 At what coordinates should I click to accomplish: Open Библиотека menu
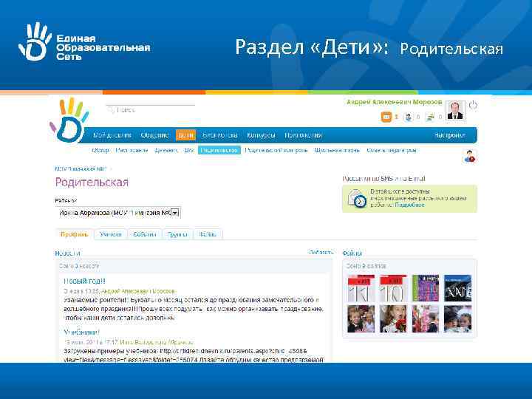(220, 135)
